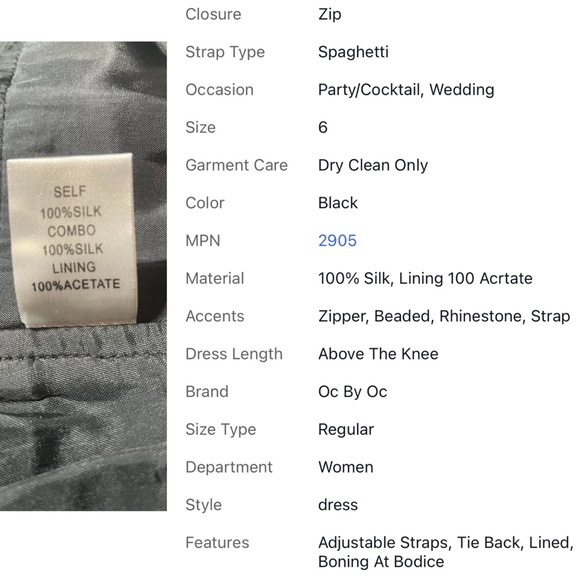Select the Style value dress
The image size is (580, 580).
tap(338, 505)
